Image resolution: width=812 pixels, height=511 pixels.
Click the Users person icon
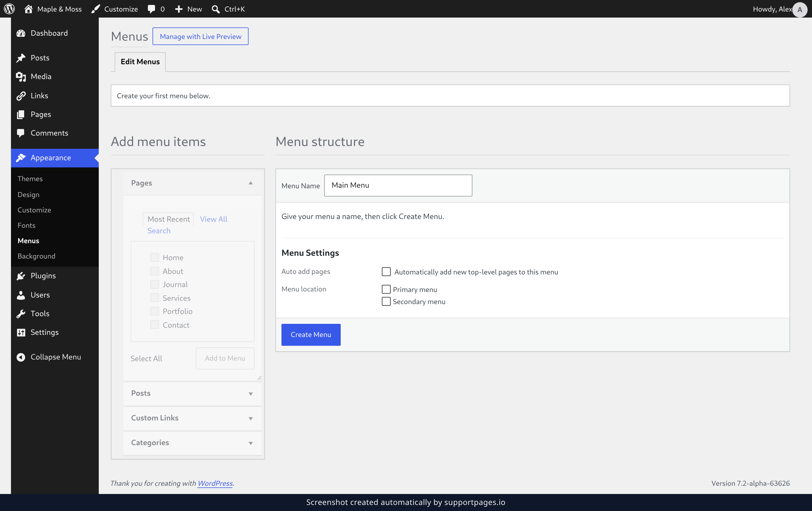[21, 295]
